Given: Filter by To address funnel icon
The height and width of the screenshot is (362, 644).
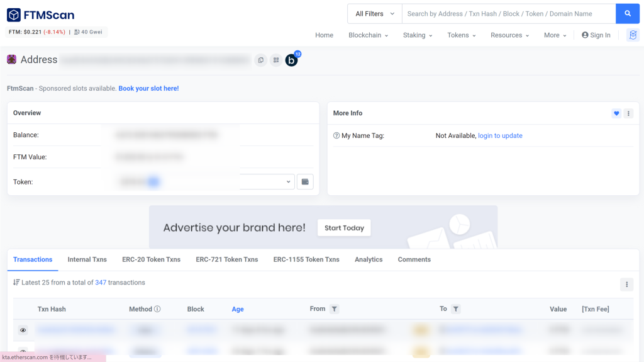Looking at the screenshot, I should click(456, 309).
